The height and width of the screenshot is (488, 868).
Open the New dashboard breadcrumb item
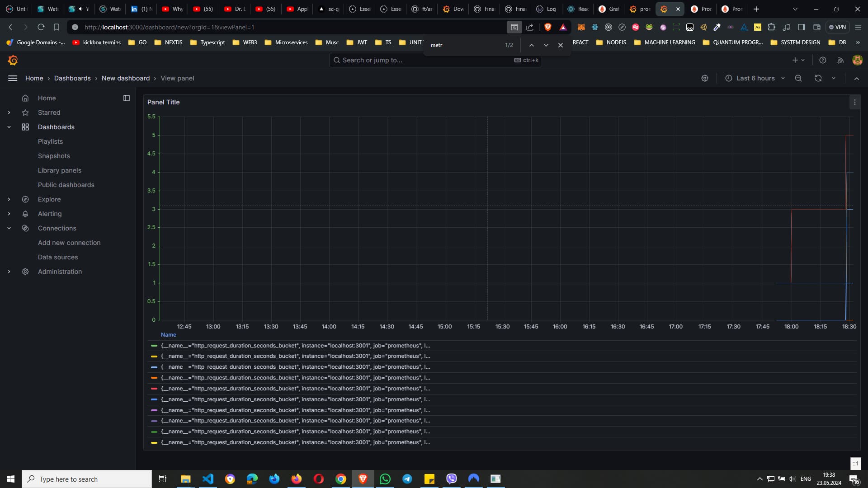point(126,78)
